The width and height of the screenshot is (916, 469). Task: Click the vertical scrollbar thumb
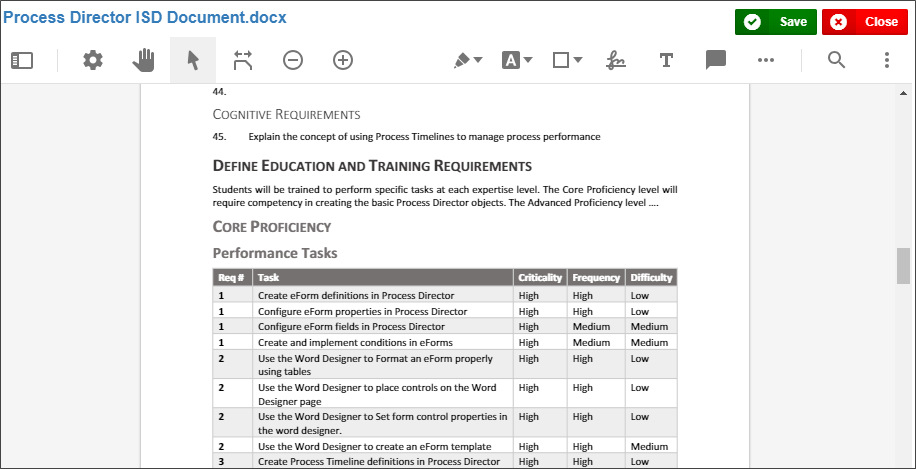(x=904, y=266)
